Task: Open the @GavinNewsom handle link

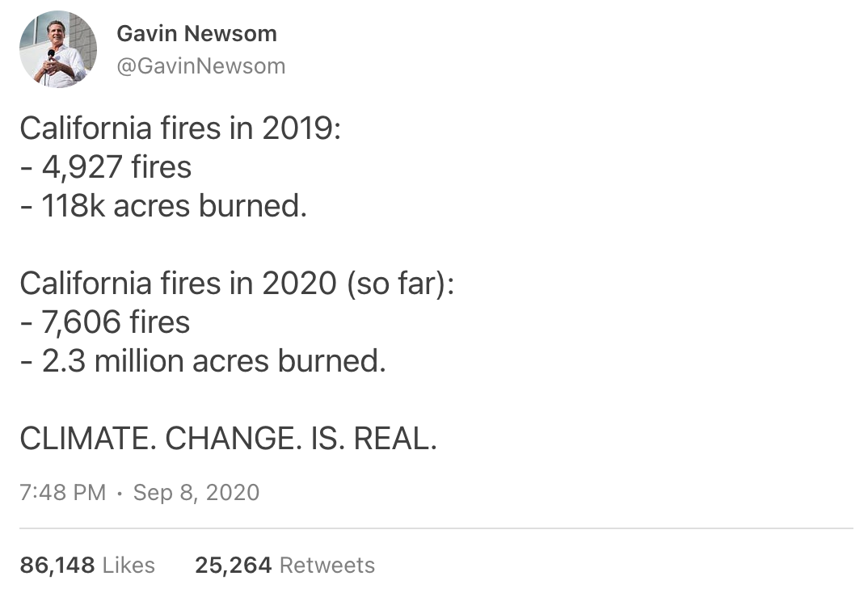Action: click(201, 65)
